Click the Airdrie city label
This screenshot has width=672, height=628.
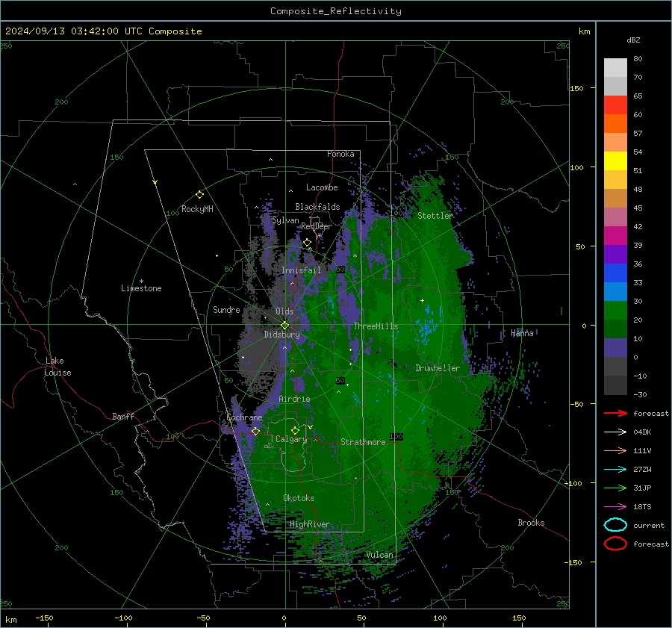294,399
